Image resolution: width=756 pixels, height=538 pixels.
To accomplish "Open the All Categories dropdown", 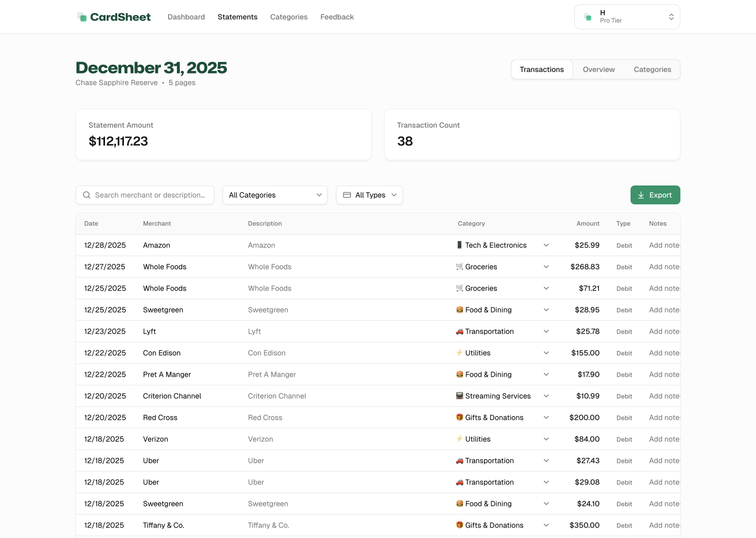I will pos(275,195).
